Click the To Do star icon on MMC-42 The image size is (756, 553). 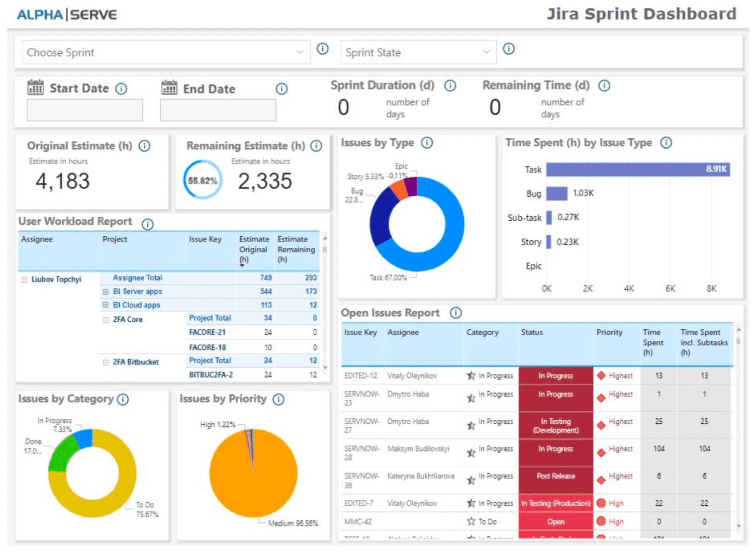pyautogui.click(x=471, y=521)
